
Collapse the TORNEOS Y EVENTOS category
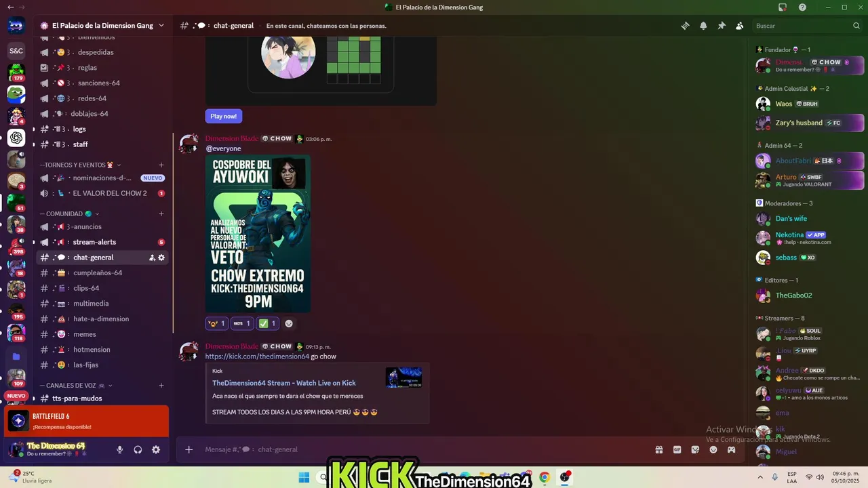(80, 165)
